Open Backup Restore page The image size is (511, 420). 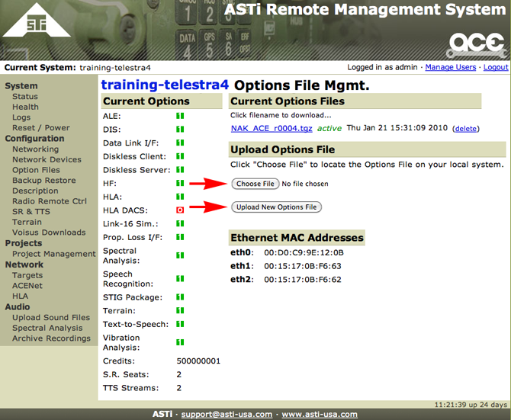[x=44, y=181]
